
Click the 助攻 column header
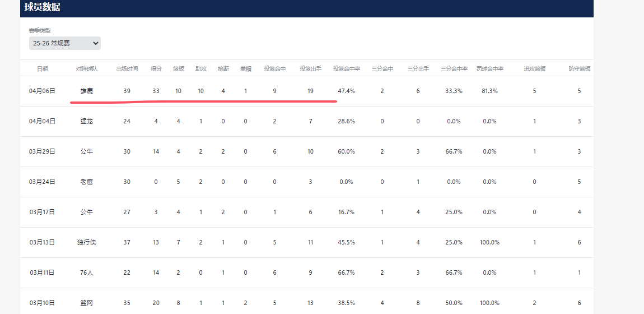click(x=201, y=69)
